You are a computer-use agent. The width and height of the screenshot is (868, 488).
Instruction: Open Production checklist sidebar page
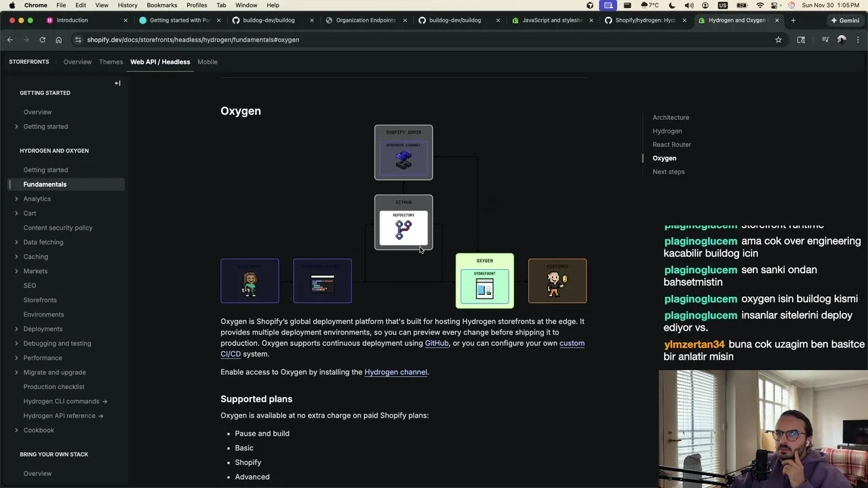[x=54, y=387]
